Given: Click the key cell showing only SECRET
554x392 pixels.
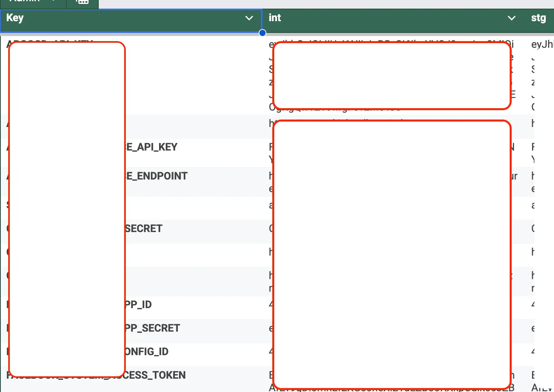Looking at the screenshot, I should (144, 229).
